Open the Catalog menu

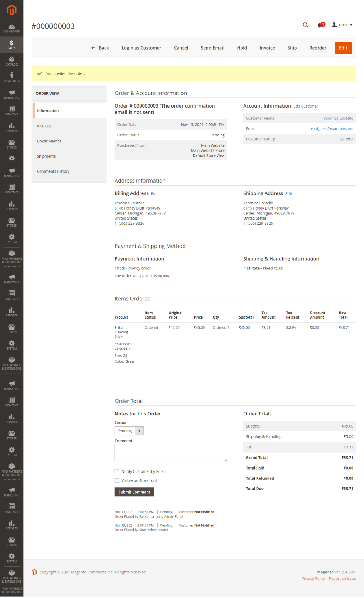12,61
